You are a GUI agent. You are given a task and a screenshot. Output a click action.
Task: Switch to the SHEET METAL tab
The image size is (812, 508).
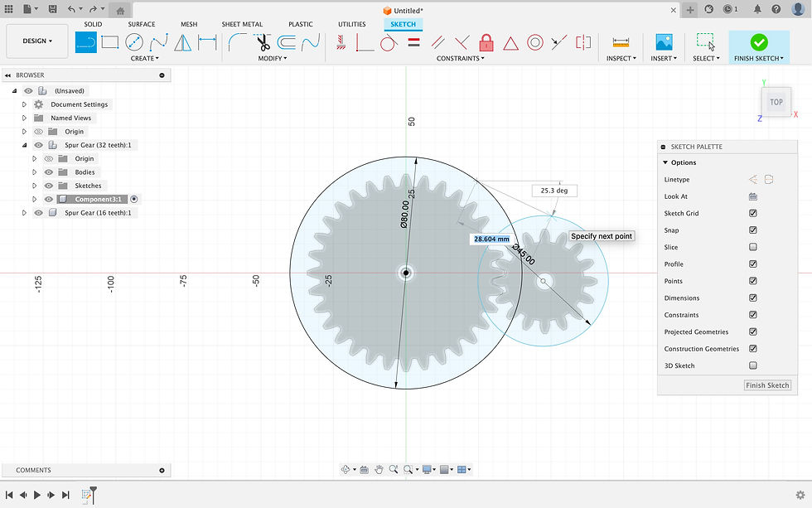[242, 24]
